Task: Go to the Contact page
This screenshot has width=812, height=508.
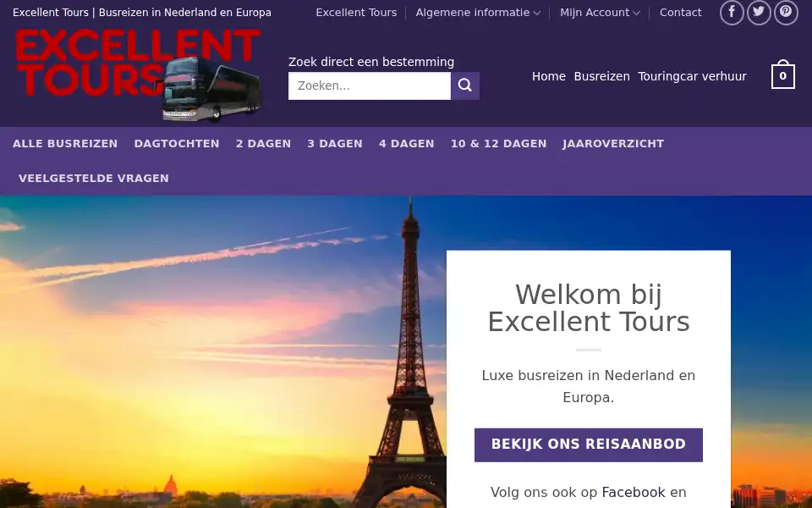Action: (x=680, y=13)
